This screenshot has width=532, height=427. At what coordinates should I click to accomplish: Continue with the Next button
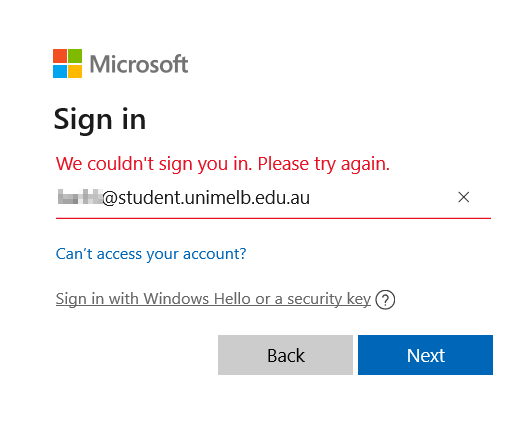point(425,355)
